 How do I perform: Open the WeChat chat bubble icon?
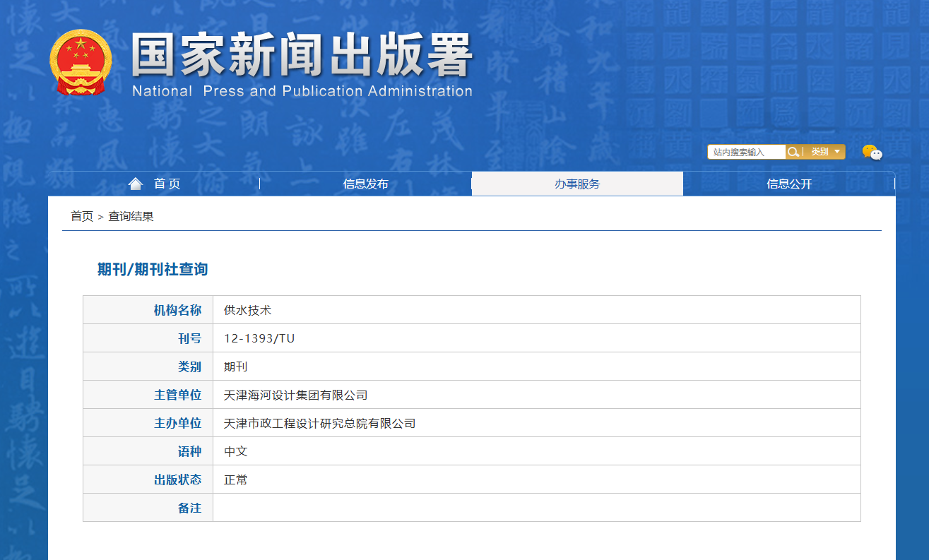pos(872,152)
